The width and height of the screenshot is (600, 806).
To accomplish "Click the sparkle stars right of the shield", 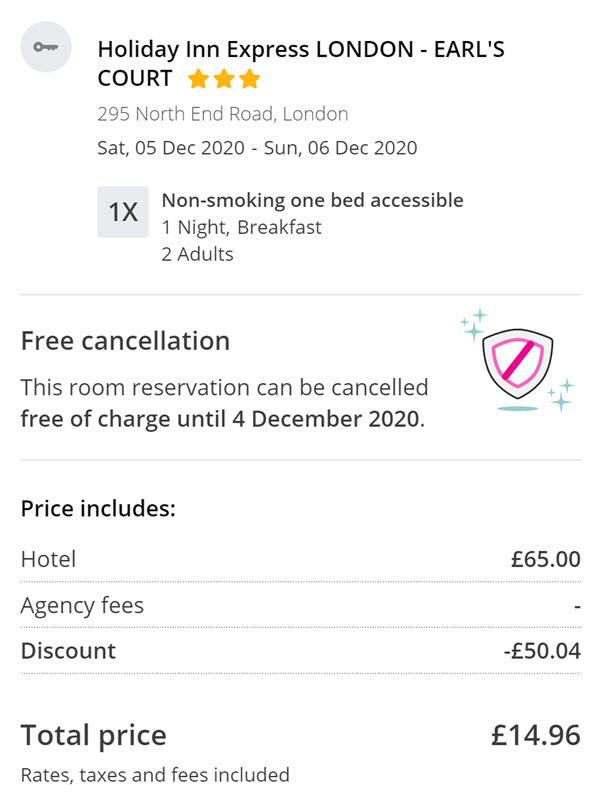I will pyautogui.click(x=561, y=395).
